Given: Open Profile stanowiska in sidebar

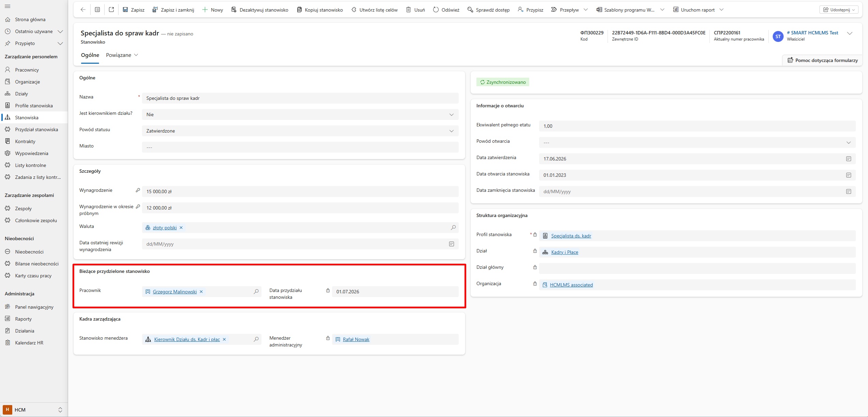Looking at the screenshot, I should [34, 106].
